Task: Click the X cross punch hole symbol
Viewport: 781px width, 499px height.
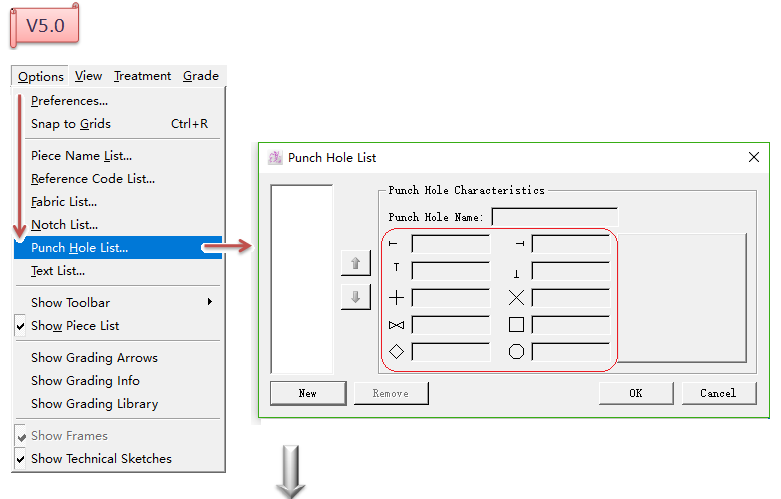Action: click(x=516, y=297)
